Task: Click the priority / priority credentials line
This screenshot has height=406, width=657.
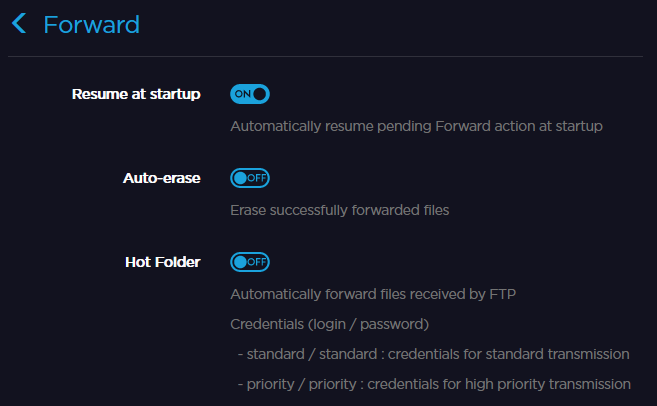Action: [433, 384]
